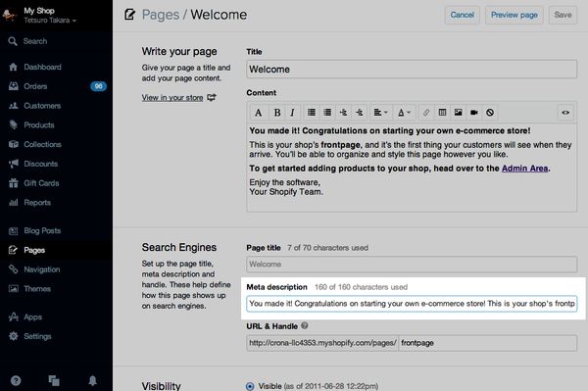Image resolution: width=588 pixels, height=391 pixels.
Task: Insert a link using the chain icon
Action: pos(426,113)
